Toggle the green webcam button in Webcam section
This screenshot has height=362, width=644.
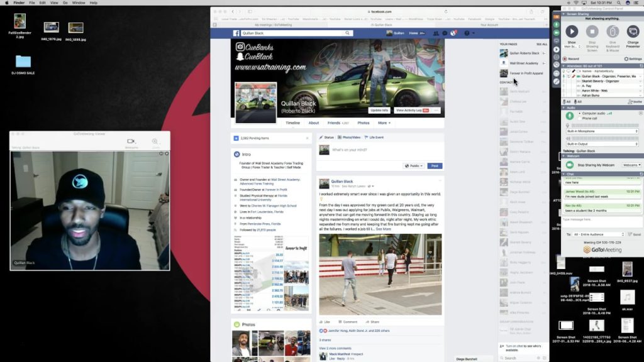click(570, 165)
